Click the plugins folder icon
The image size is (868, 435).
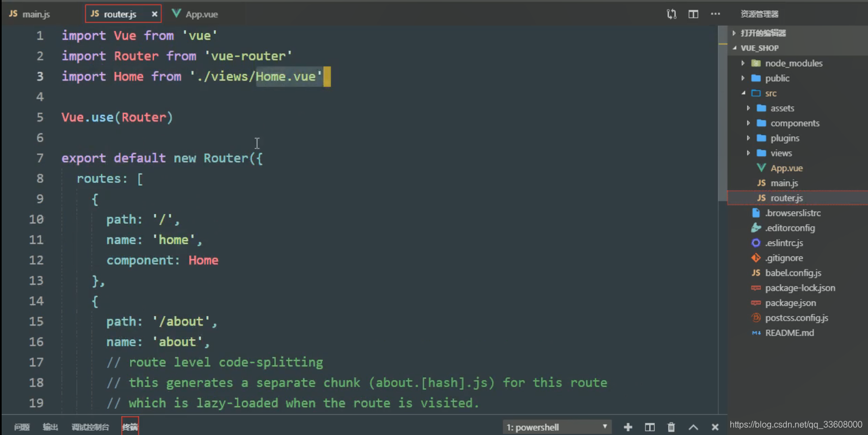click(761, 138)
